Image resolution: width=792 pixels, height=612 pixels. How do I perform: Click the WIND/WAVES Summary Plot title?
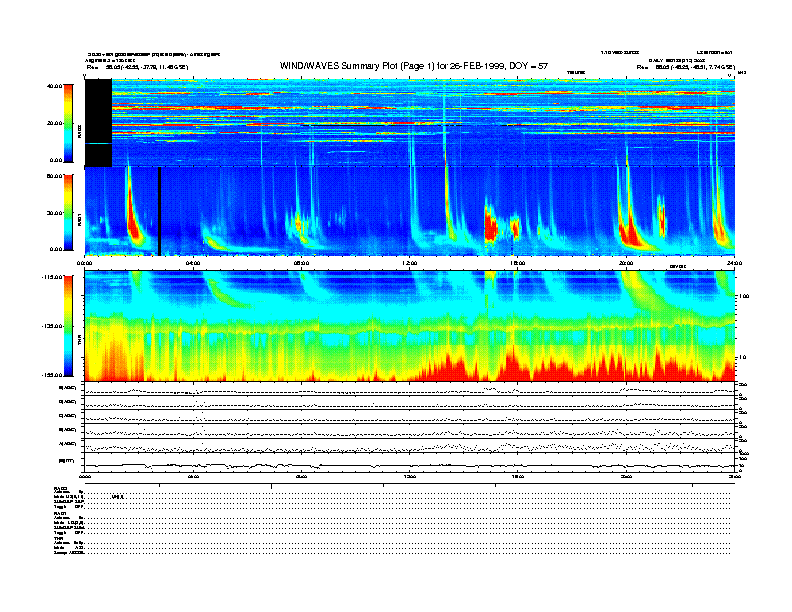(x=414, y=66)
